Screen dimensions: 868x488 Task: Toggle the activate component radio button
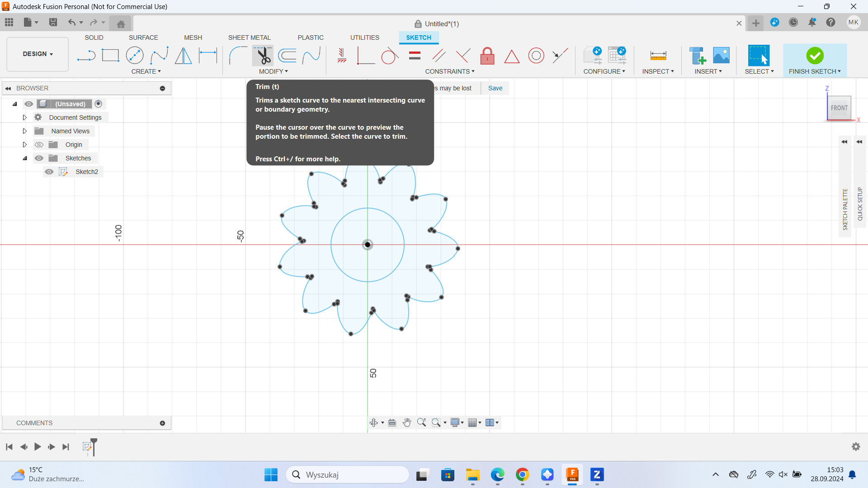coord(99,104)
